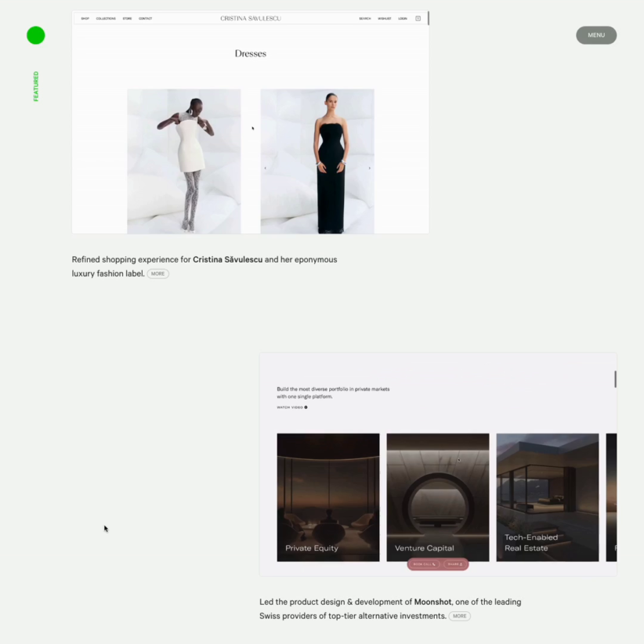Open the Collections menu item
This screenshot has height=644, width=644.
click(106, 18)
